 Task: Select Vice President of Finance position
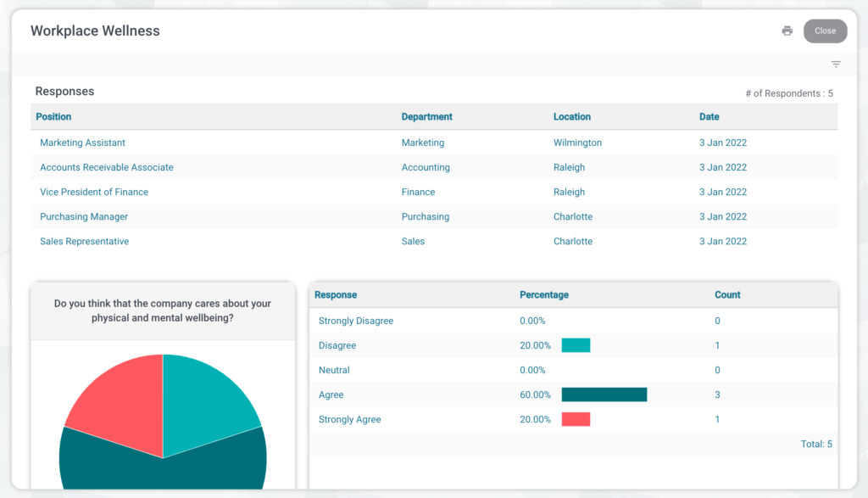[94, 192]
